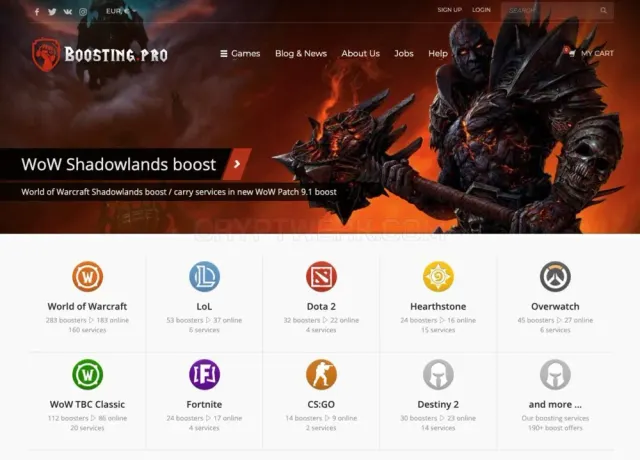Click the Shadowlands Patch 9.1 banner subtitle
The width and height of the screenshot is (640, 460).
click(x=179, y=192)
